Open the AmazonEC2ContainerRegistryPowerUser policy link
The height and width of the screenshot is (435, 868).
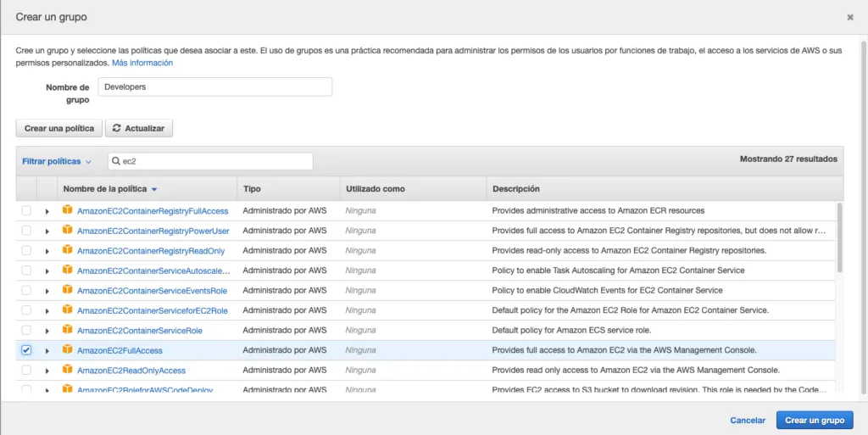(153, 231)
